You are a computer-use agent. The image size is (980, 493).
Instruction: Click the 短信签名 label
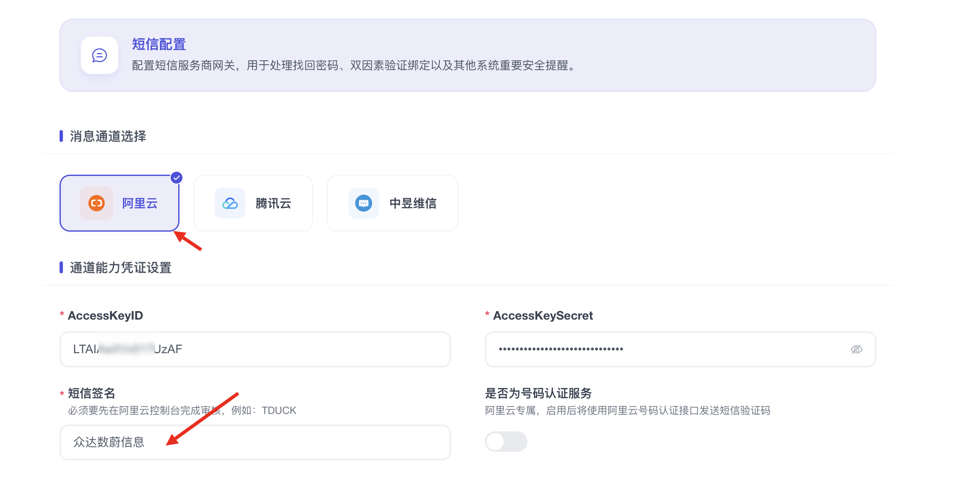[x=92, y=393]
